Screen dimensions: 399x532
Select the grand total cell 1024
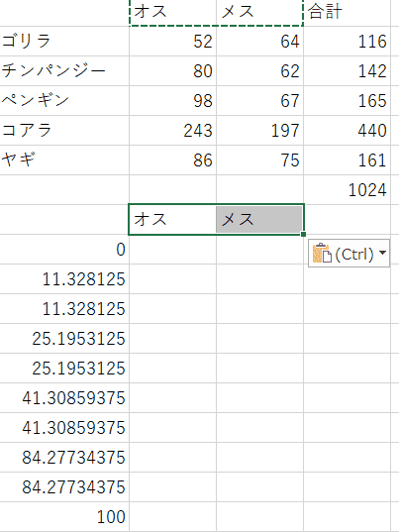click(x=347, y=189)
